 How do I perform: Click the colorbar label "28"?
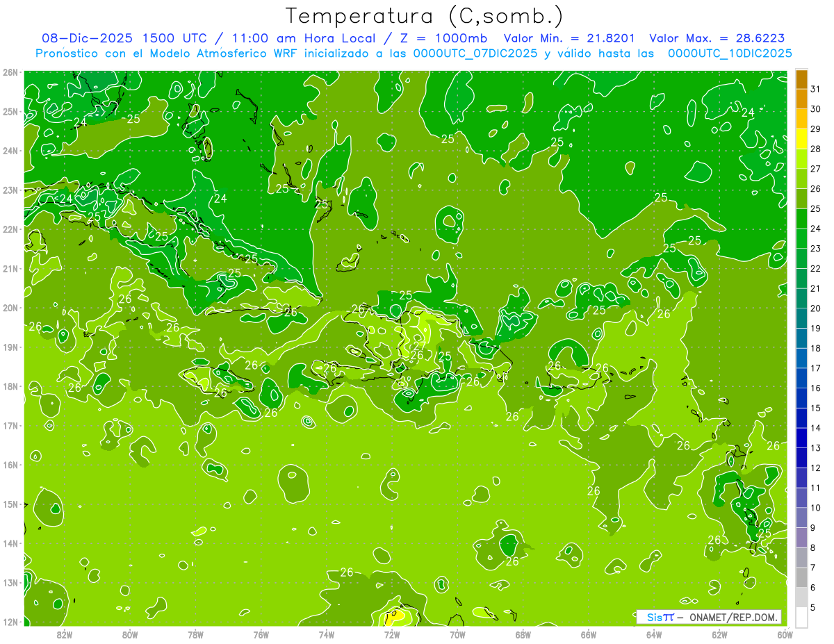pos(816,149)
